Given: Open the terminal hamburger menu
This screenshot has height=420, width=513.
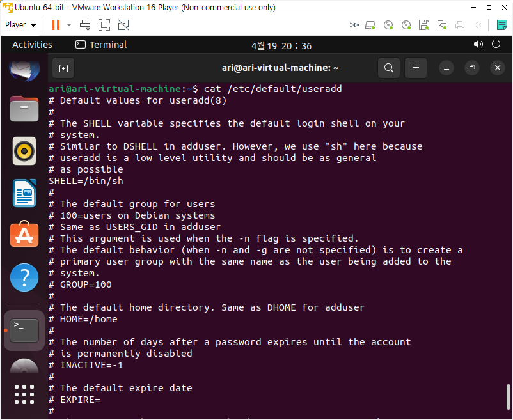Looking at the screenshot, I should pyautogui.click(x=416, y=68).
